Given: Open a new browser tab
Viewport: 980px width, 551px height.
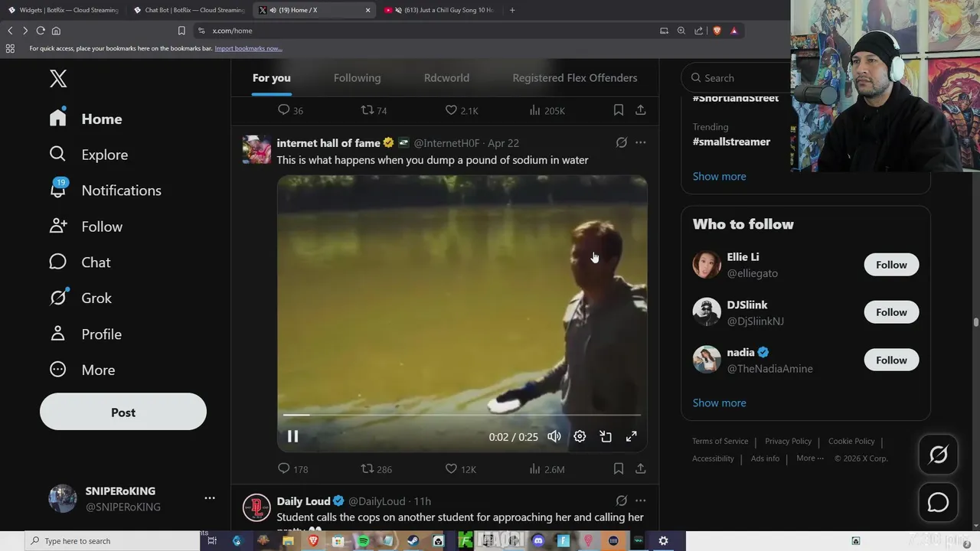Looking at the screenshot, I should coord(512,10).
